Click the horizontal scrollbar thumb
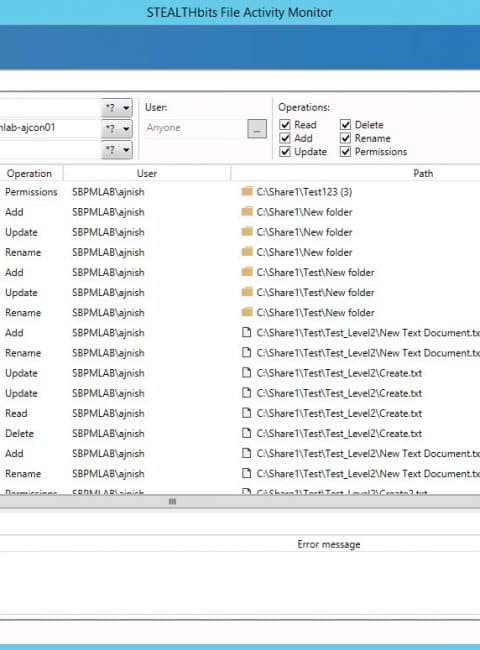The image size is (480, 650). [x=172, y=502]
